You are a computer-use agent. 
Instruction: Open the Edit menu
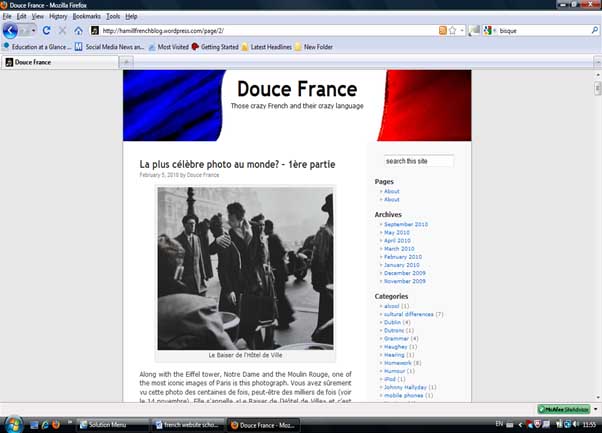pyautogui.click(x=21, y=16)
